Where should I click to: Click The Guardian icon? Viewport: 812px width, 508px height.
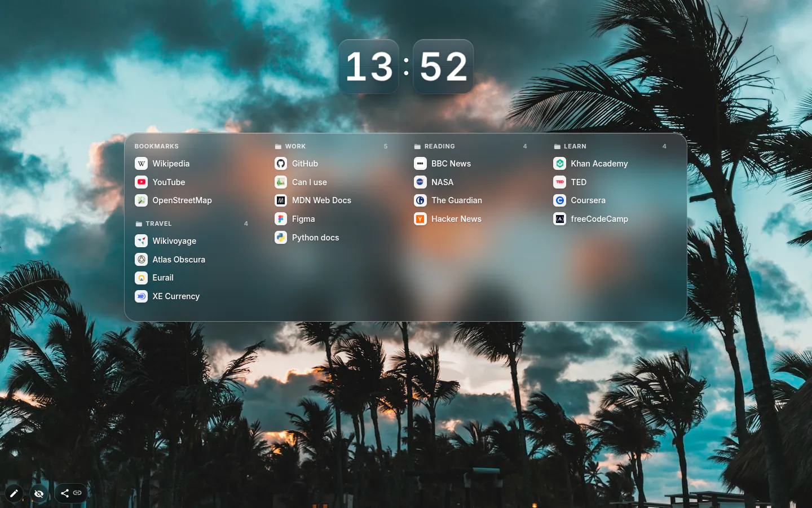tap(420, 200)
